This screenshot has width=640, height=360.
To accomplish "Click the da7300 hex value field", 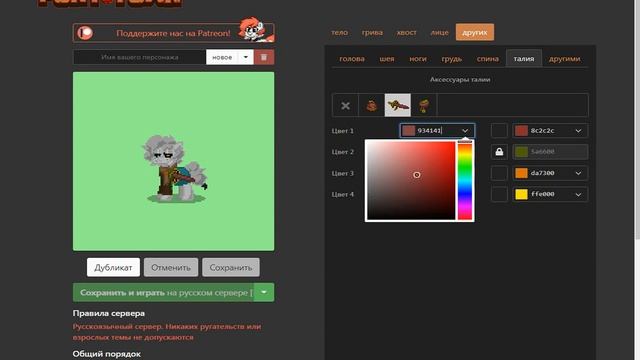I will pyautogui.click(x=549, y=173).
